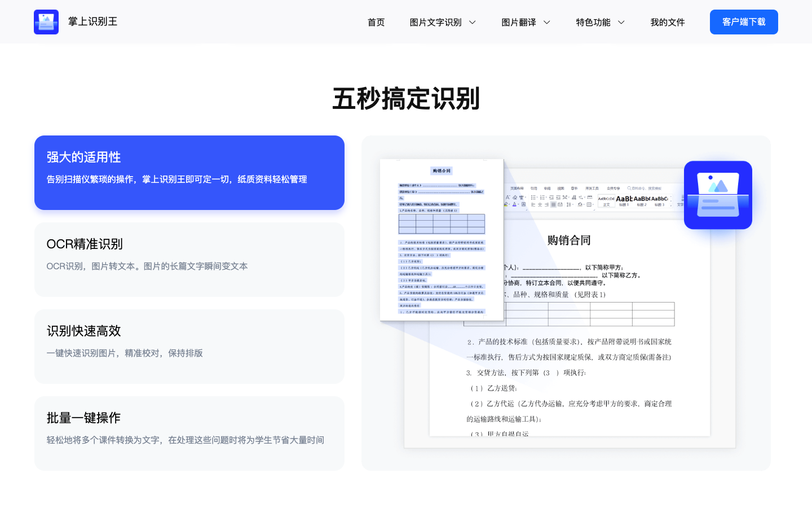
Task: Select the numbered list icon in the ribbon
Action: (542, 197)
